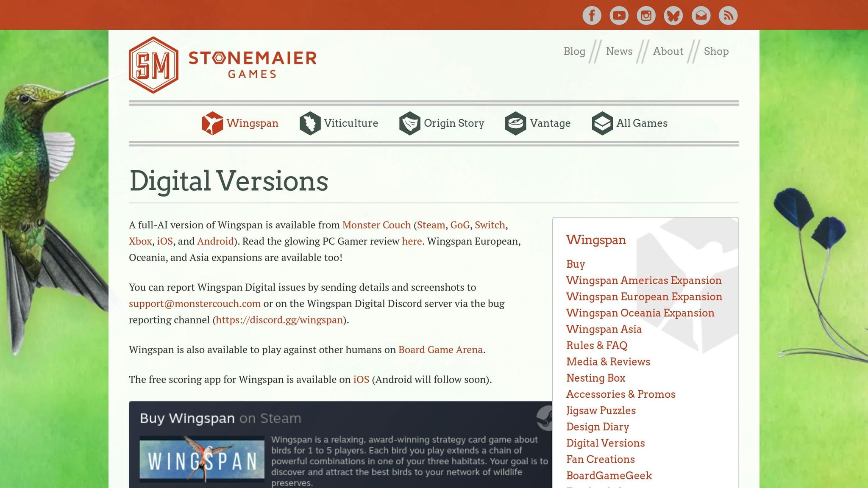Viewport: 868px width, 488px height.
Task: Open the Instagram icon
Action: (646, 16)
